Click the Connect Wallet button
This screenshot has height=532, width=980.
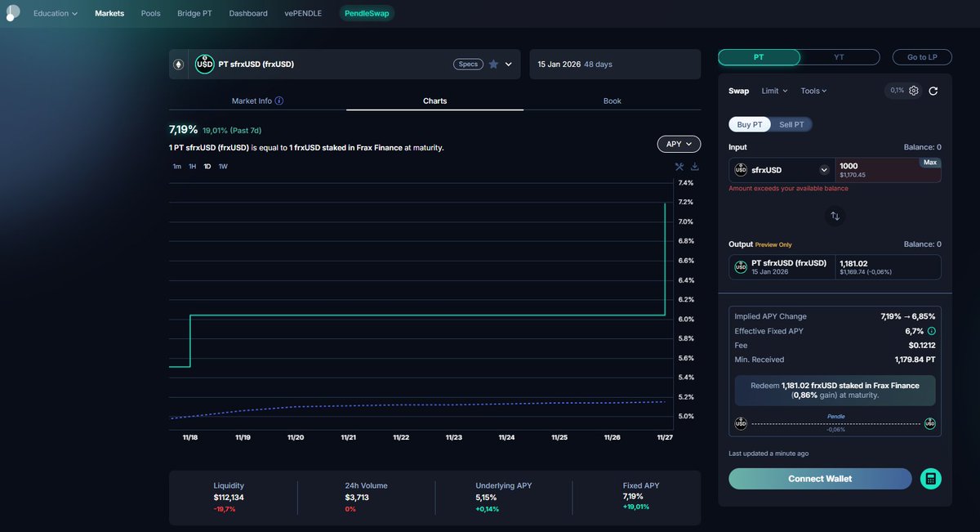coord(819,478)
